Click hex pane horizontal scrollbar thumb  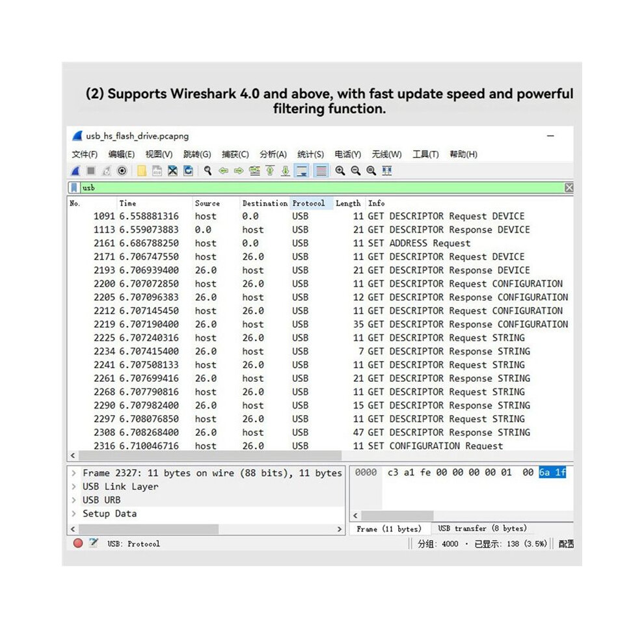pos(397,515)
